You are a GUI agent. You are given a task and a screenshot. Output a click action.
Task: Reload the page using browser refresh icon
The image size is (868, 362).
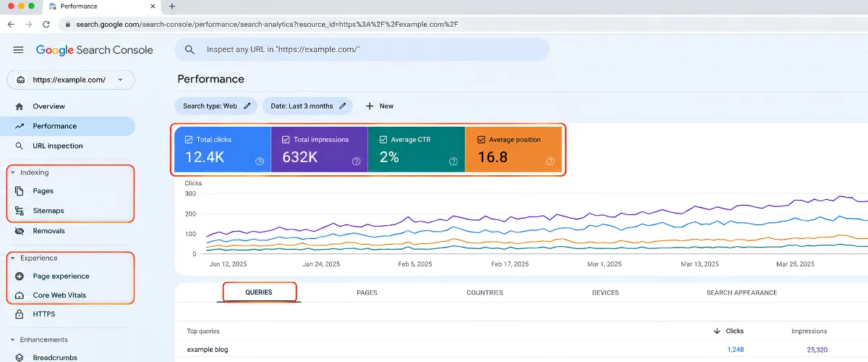[x=46, y=24]
